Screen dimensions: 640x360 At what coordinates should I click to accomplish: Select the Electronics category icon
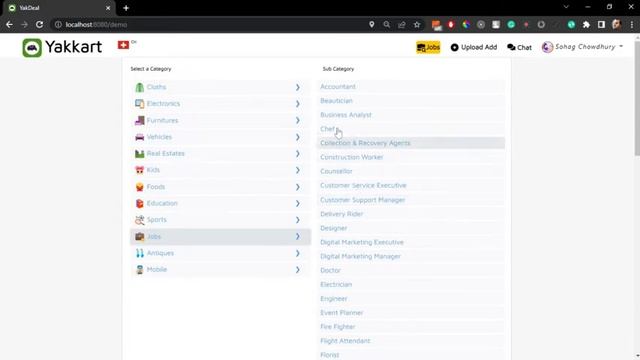[x=140, y=104]
